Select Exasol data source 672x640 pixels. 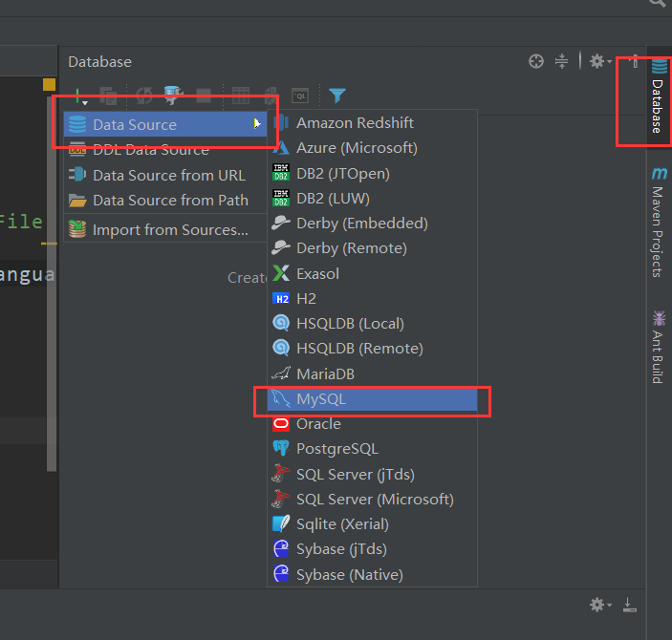[372, 273]
